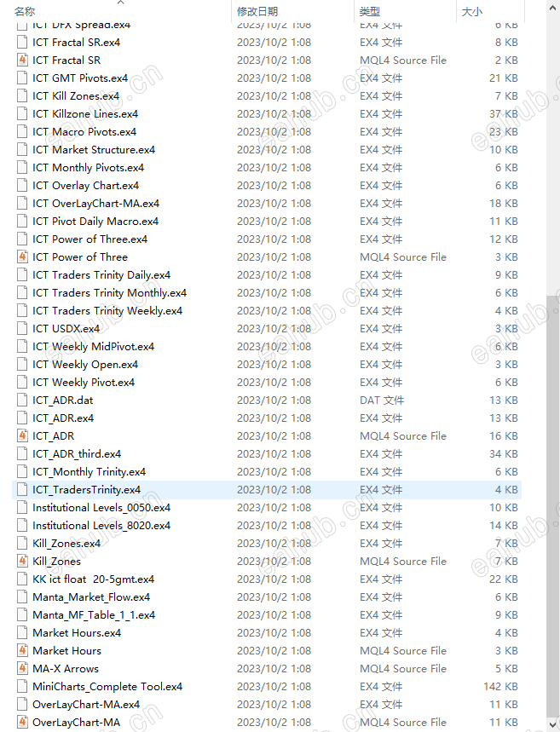Click the file icon of ICT Market Structure.ex4

[22, 149]
